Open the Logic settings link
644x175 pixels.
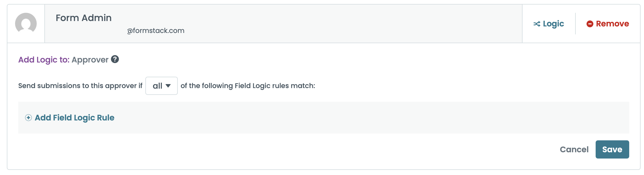tap(553, 24)
